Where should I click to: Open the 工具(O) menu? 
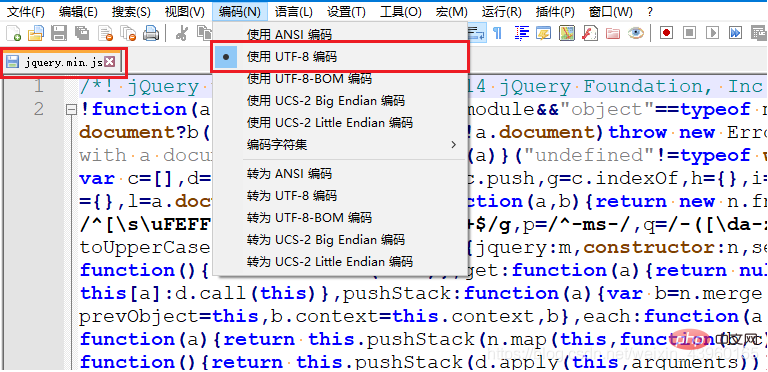[401, 11]
